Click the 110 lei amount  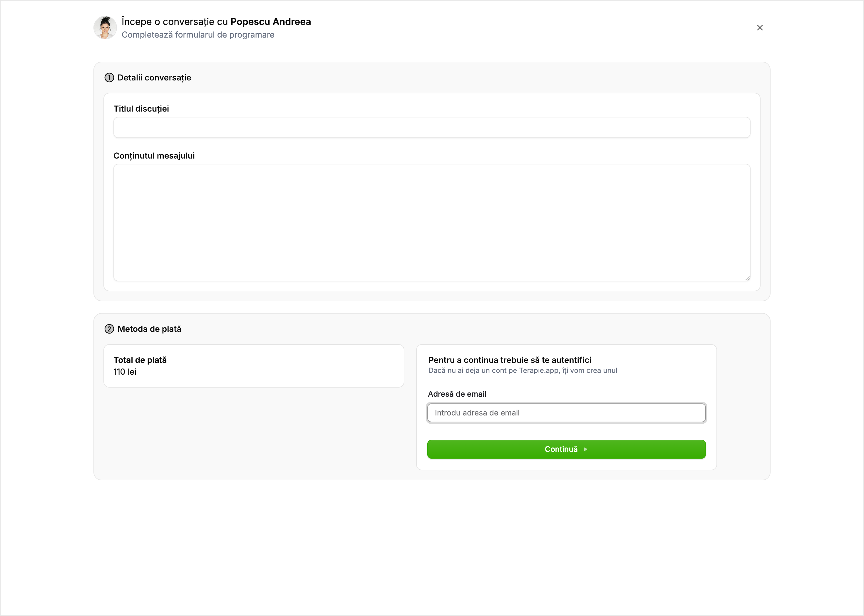tap(125, 372)
